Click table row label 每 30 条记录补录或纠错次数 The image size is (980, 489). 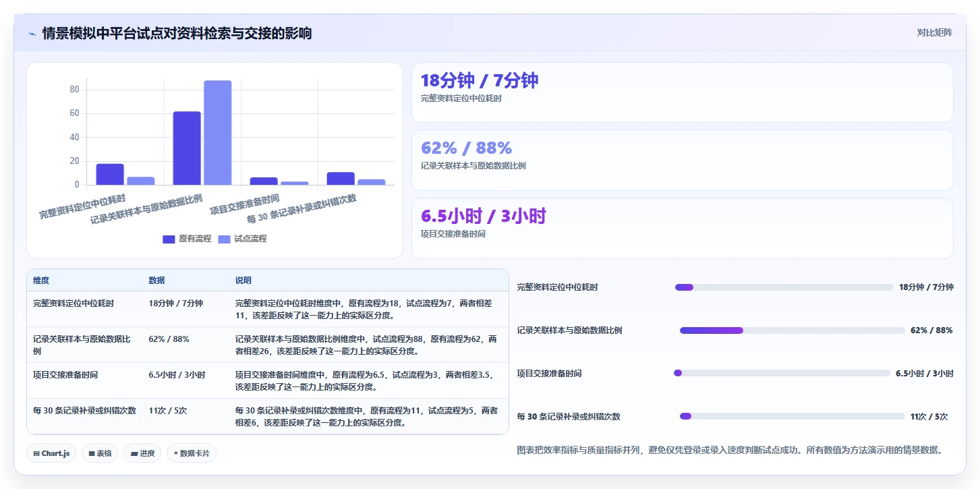(x=85, y=411)
